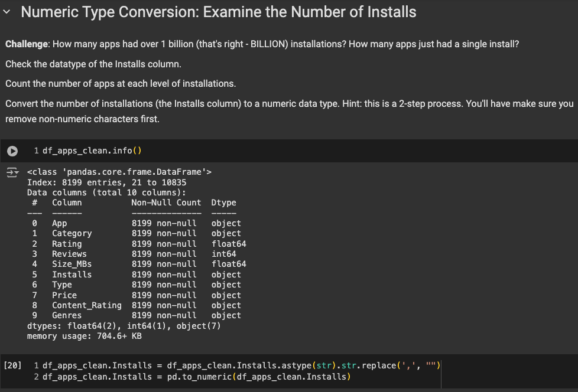Click code line with pd.to_numeric

point(196,377)
